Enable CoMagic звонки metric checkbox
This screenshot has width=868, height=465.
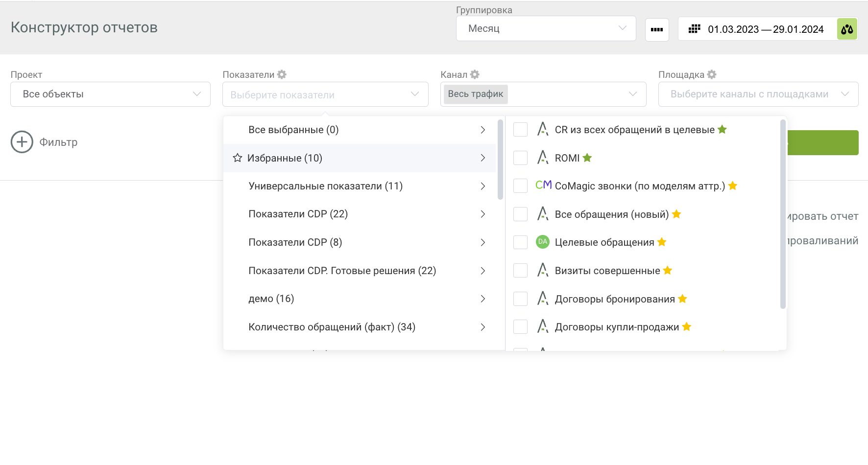tap(520, 186)
